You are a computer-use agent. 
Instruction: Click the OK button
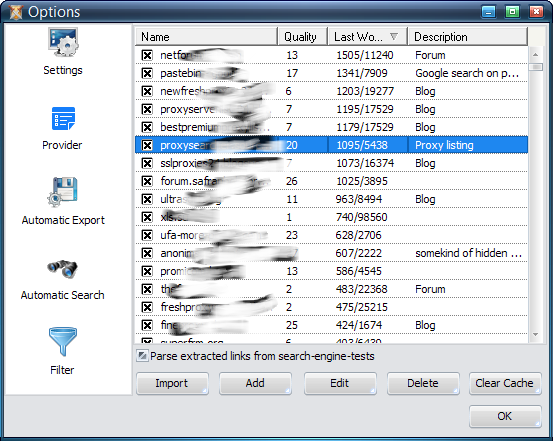[505, 416]
